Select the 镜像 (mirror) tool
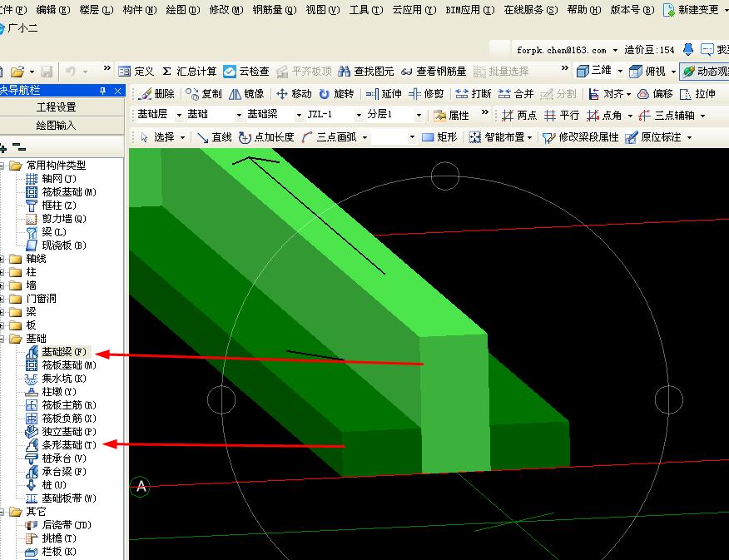This screenshot has height=560, width=729. [247, 94]
